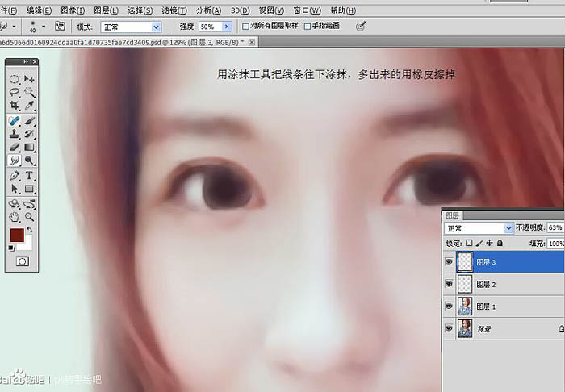Open 选择 menu
The image size is (565, 392).
coord(140,10)
